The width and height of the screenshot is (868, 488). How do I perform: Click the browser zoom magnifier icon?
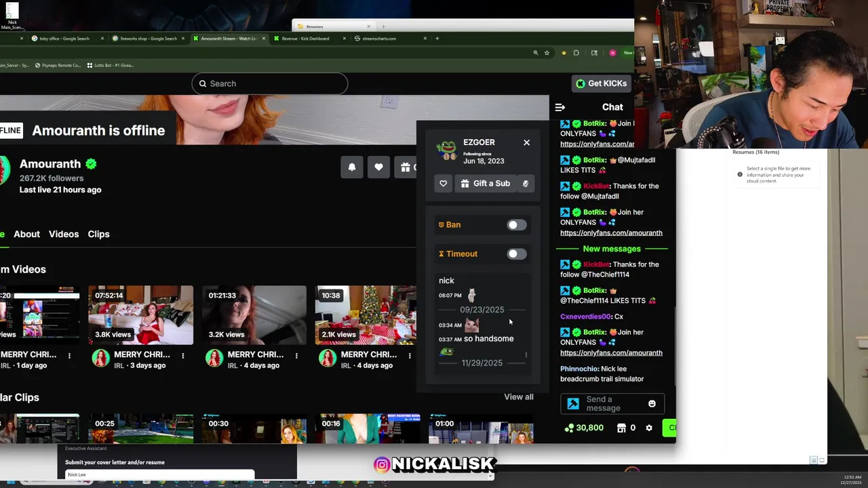click(536, 53)
